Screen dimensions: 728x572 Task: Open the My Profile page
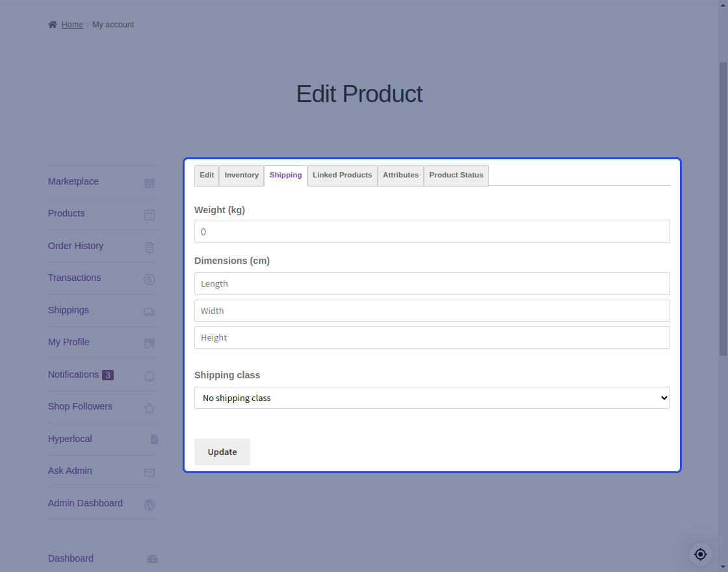tap(68, 342)
